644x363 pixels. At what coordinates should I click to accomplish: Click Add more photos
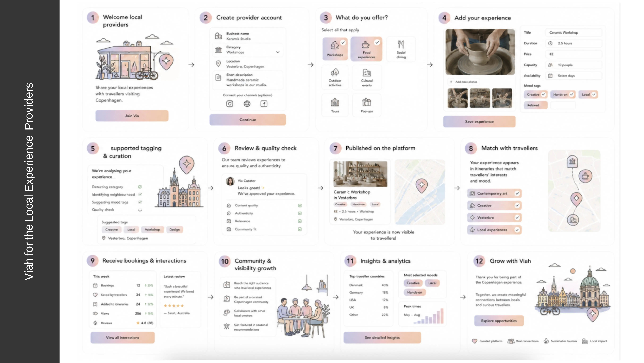[464, 82]
